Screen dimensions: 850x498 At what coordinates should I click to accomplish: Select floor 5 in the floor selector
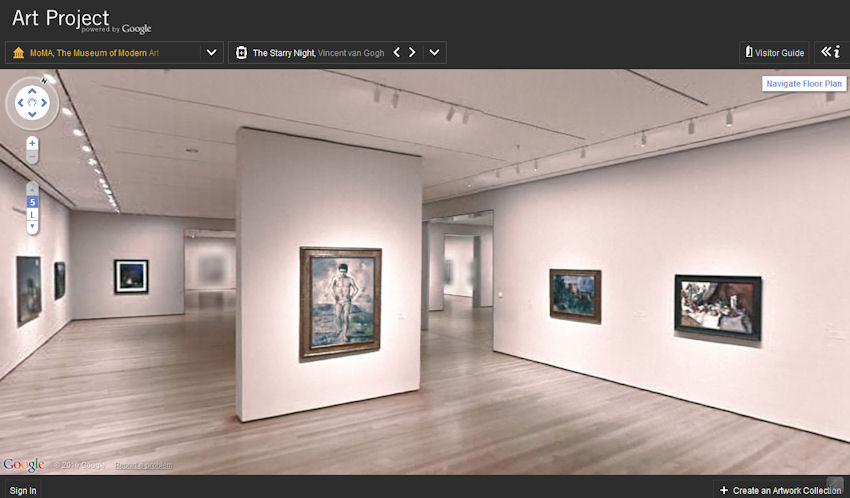[x=33, y=202]
